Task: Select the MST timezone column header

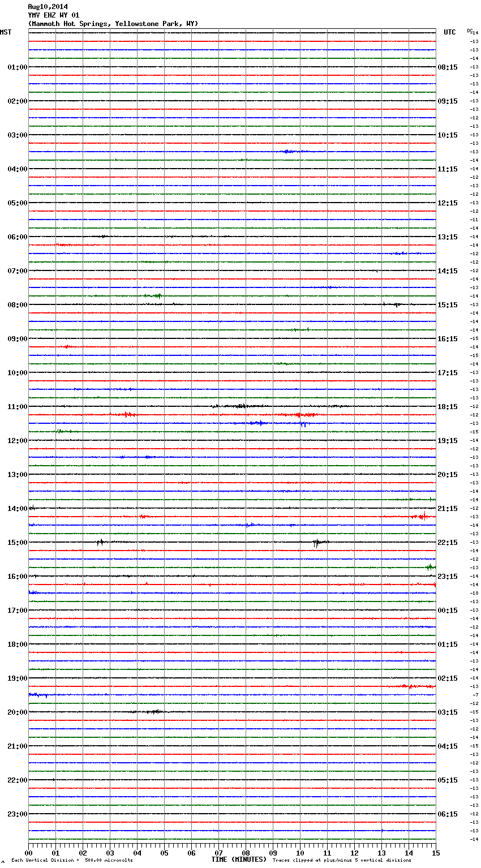Action: (6, 32)
